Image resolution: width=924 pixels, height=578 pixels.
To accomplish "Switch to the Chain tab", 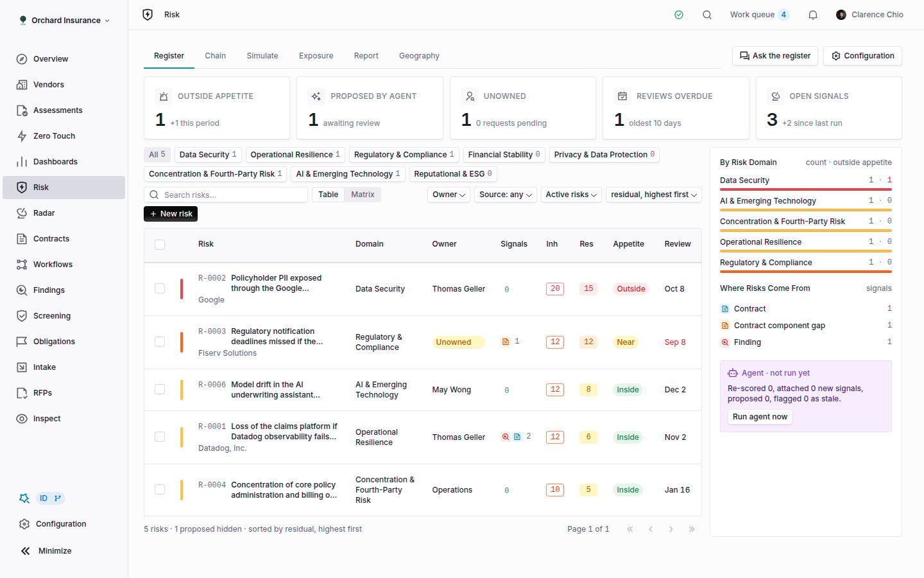I will [215, 56].
